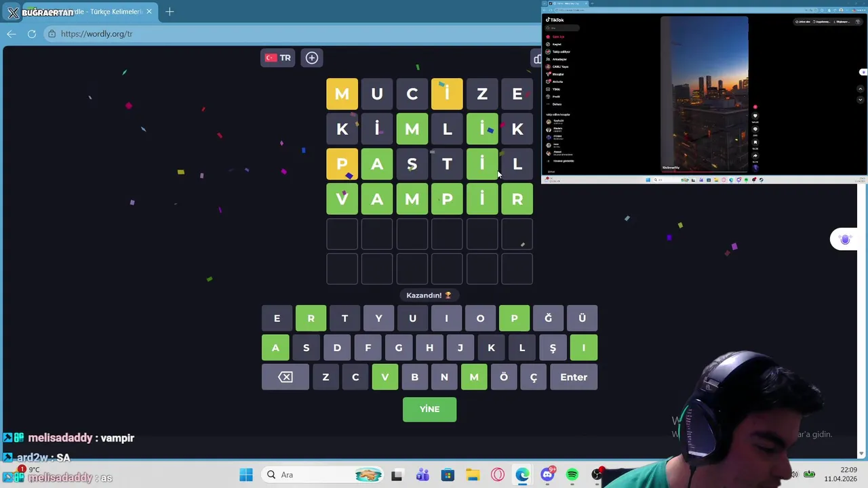868x488 pixels.
Task: Tap the N key
Action: pos(444,377)
